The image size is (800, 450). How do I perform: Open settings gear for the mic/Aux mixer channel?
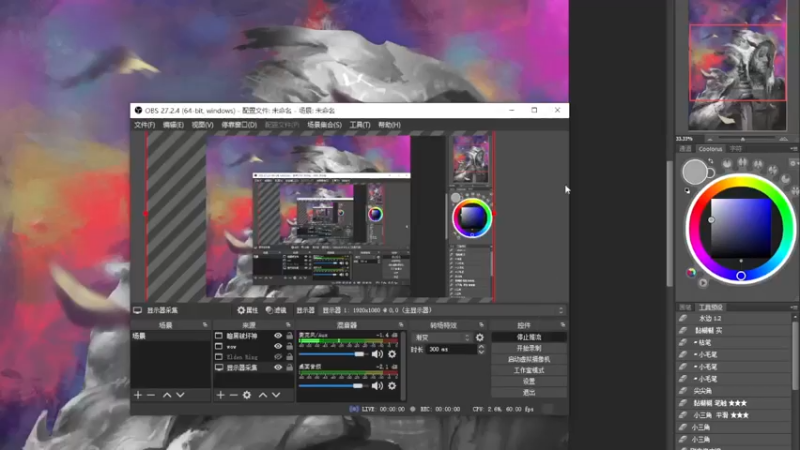click(392, 354)
